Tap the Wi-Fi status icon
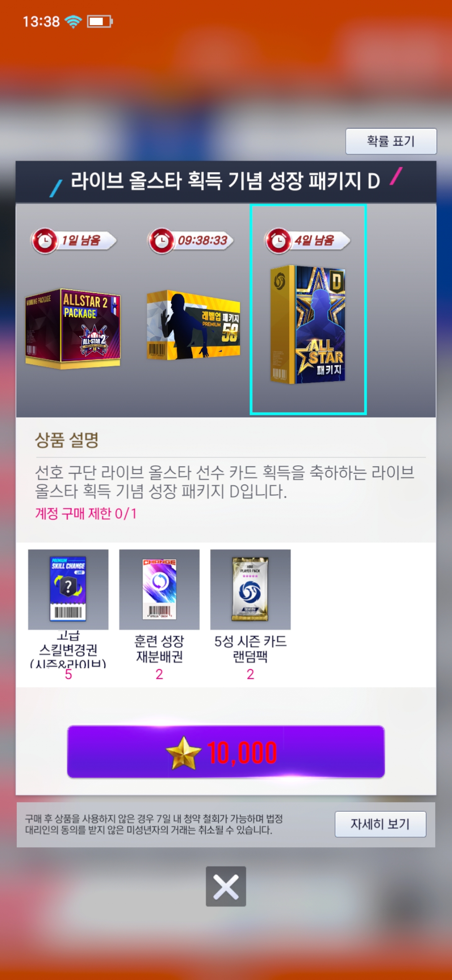 74,21
